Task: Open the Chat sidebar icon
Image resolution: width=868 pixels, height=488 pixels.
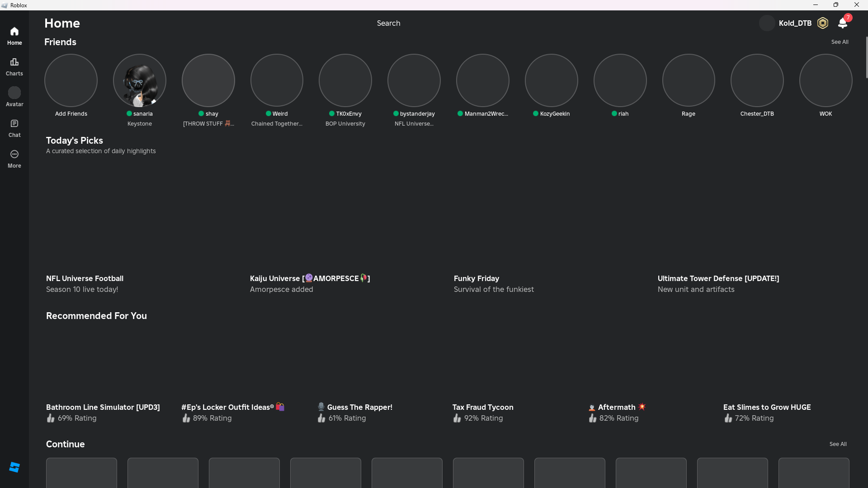Action: tap(14, 123)
